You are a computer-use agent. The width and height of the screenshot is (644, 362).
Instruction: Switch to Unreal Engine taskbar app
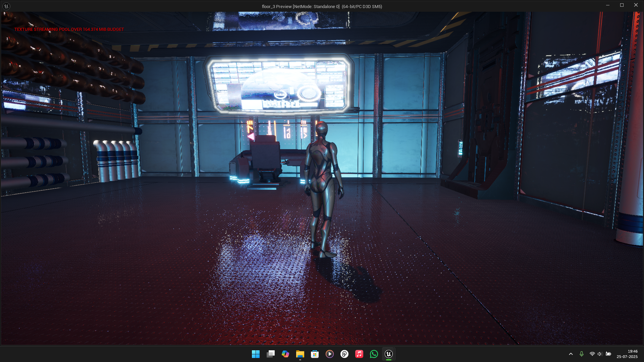389,354
